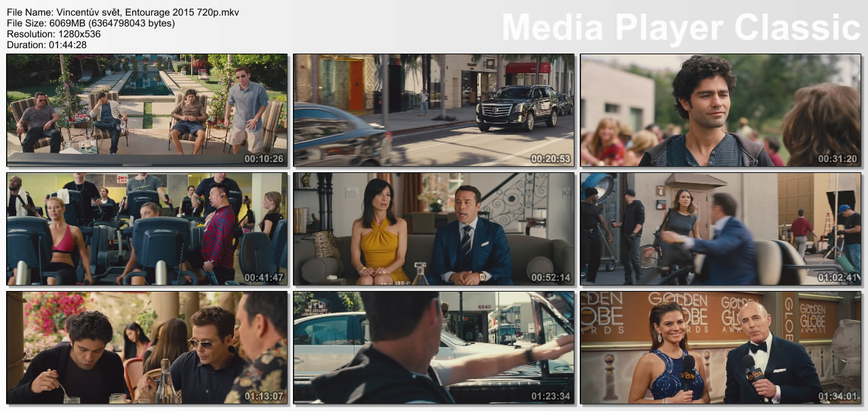Select the 01:13:07 timestamp overlay
This screenshot has width=868, height=411.
[264, 396]
